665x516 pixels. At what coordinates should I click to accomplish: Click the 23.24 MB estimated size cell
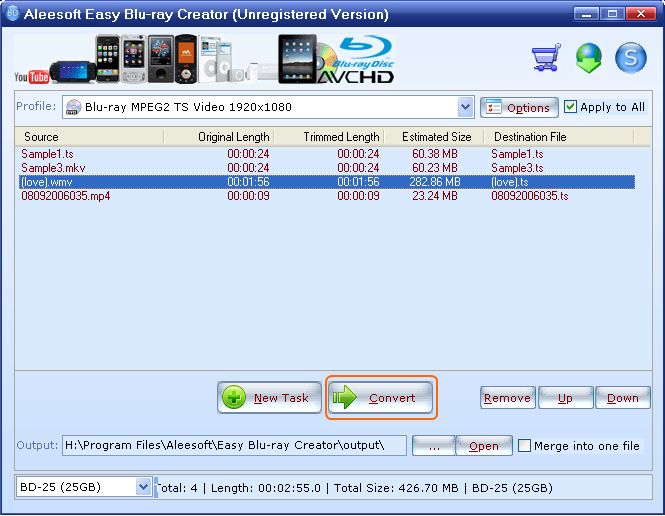(435, 196)
